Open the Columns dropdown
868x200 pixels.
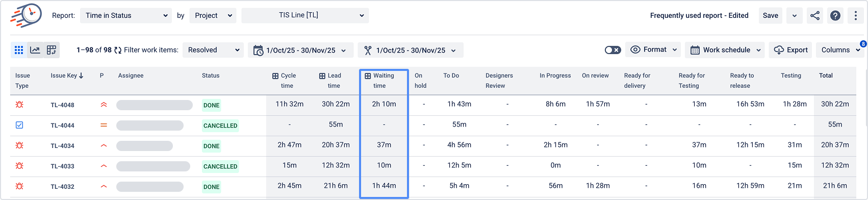click(x=840, y=50)
